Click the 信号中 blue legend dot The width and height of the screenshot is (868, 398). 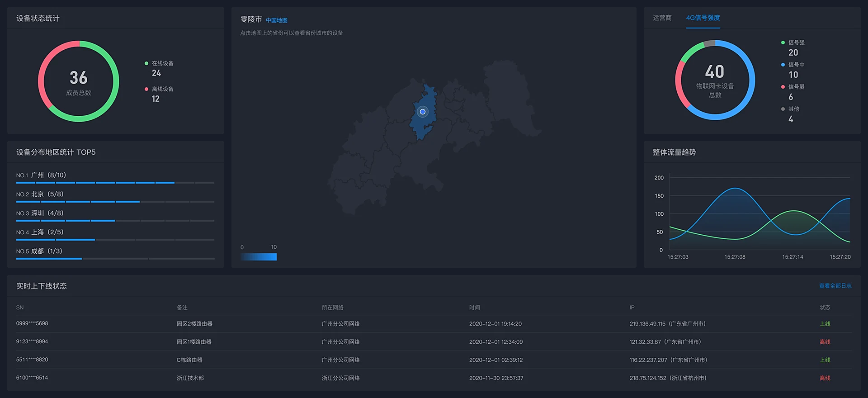click(x=783, y=65)
